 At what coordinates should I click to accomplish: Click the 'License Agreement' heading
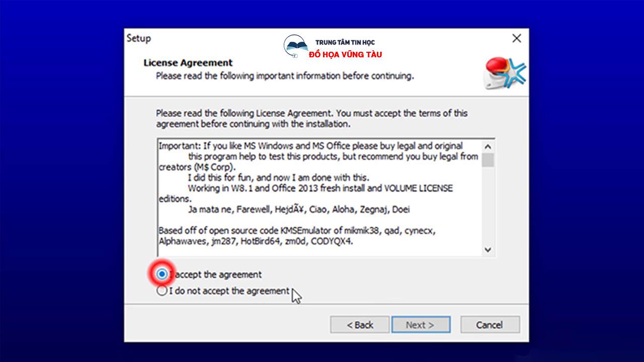click(188, 63)
